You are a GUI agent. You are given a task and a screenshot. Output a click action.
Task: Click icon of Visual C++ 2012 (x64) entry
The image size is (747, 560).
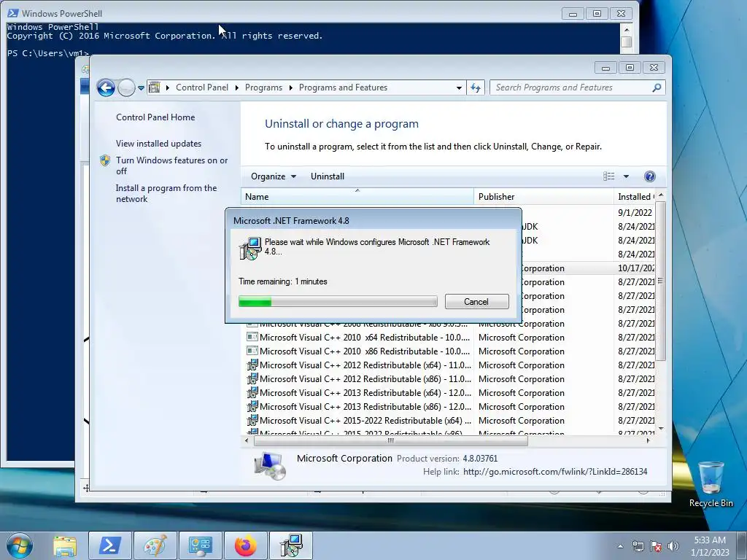coord(252,365)
